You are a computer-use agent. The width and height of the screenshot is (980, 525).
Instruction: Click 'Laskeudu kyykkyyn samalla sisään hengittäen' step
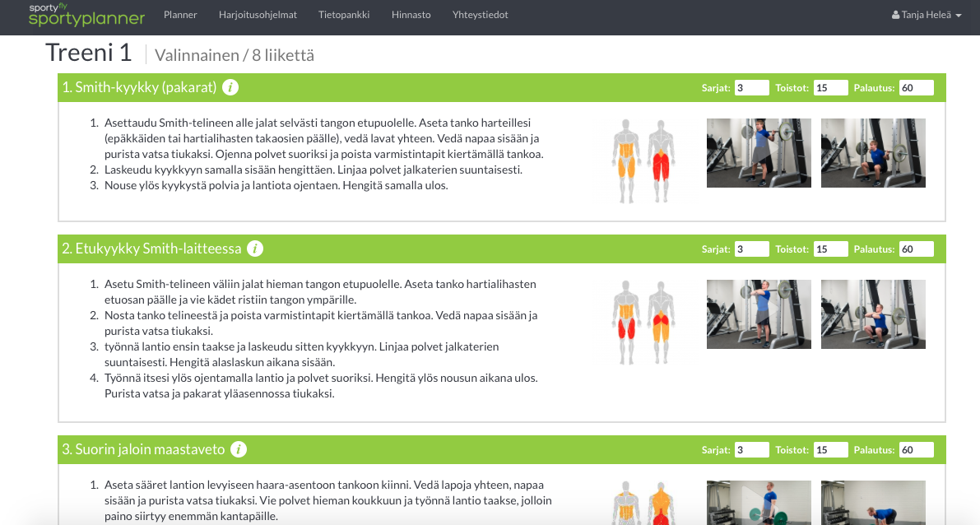314,170
